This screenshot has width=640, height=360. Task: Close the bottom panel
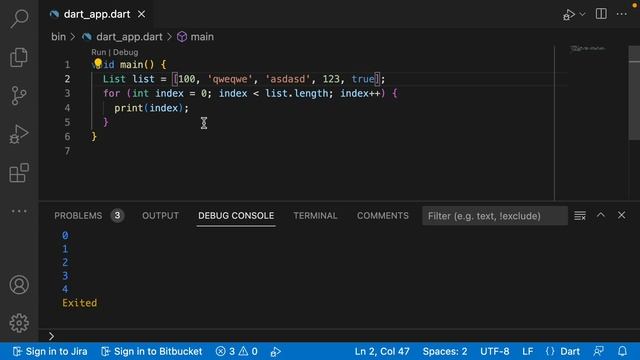coord(621,215)
